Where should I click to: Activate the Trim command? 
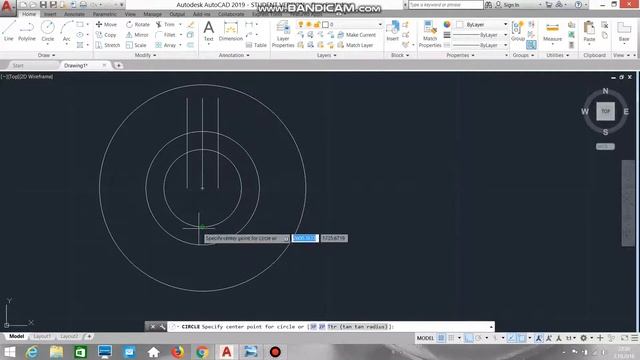(x=165, y=24)
